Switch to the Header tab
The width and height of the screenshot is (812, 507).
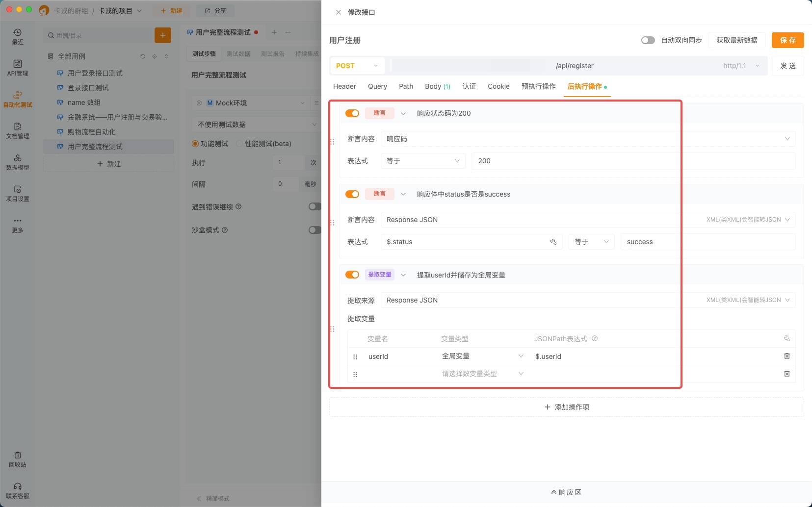point(344,86)
